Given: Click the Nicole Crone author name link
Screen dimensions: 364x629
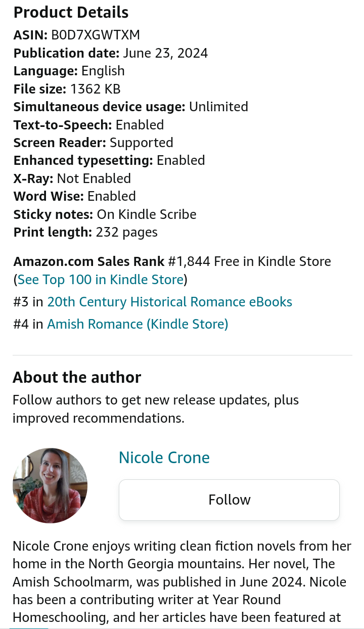Looking at the screenshot, I should click(164, 458).
